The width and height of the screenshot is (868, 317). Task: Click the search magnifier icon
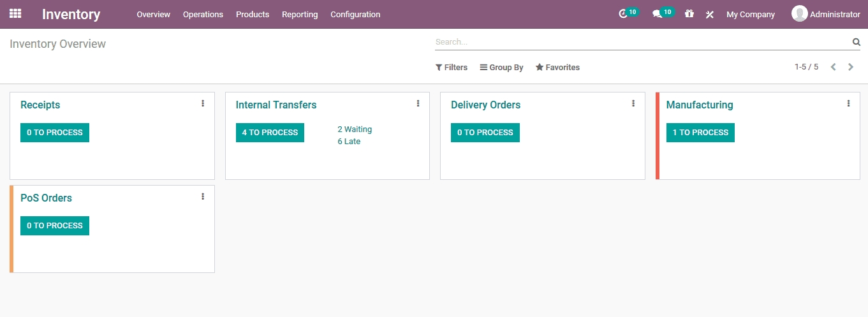tap(856, 42)
